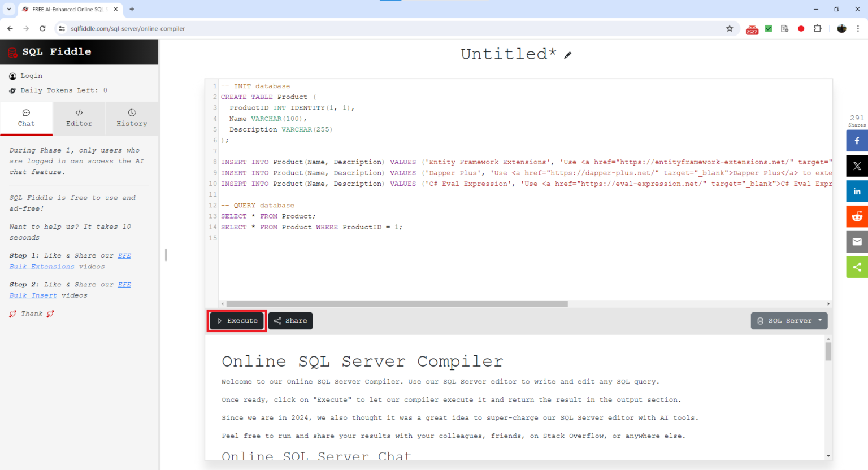Viewport: 868px width, 470px height.
Task: Share the fiddle on Facebook
Action: click(857, 140)
